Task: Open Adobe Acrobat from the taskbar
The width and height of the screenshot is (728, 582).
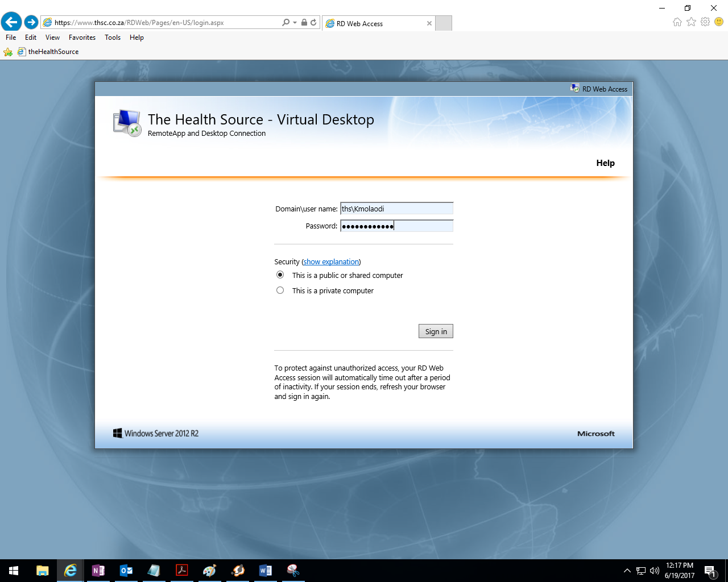Action: click(182, 571)
